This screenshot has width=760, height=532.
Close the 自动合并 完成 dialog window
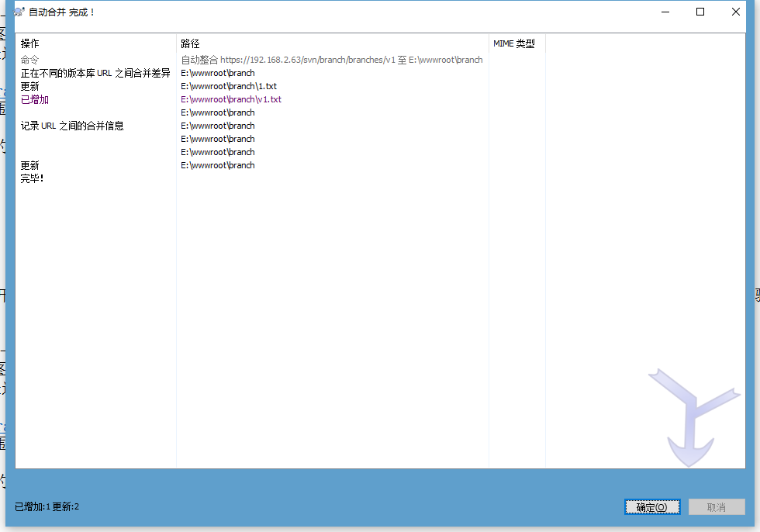736,12
